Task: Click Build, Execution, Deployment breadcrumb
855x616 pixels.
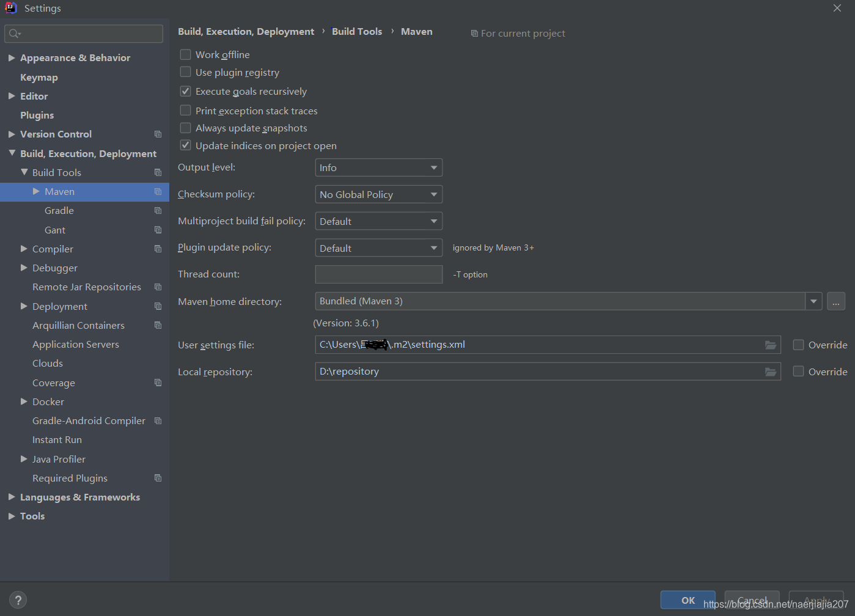Action: click(x=246, y=31)
